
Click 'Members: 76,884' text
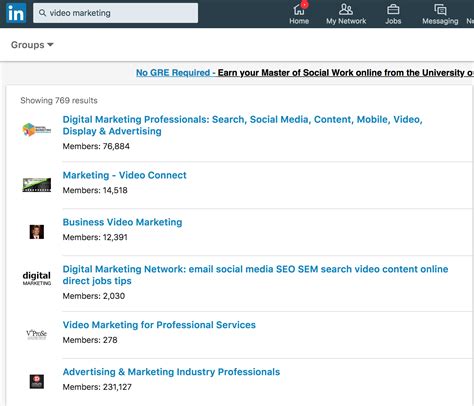[x=96, y=146]
